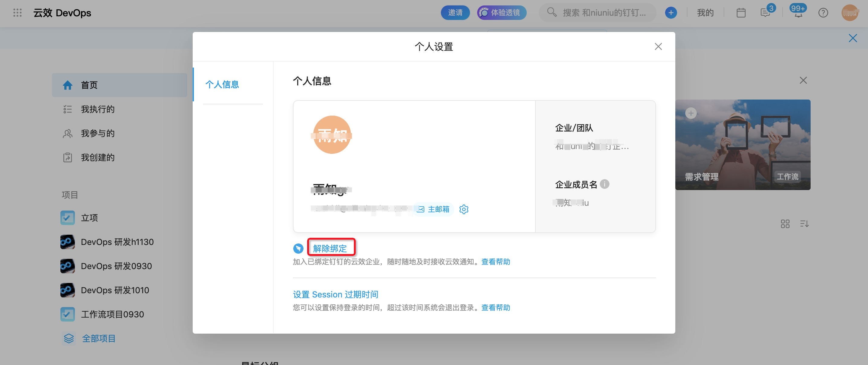Image resolution: width=868 pixels, height=365 pixels.
Task: Open 查看帮助 link for DingTalk binding
Action: (x=496, y=262)
